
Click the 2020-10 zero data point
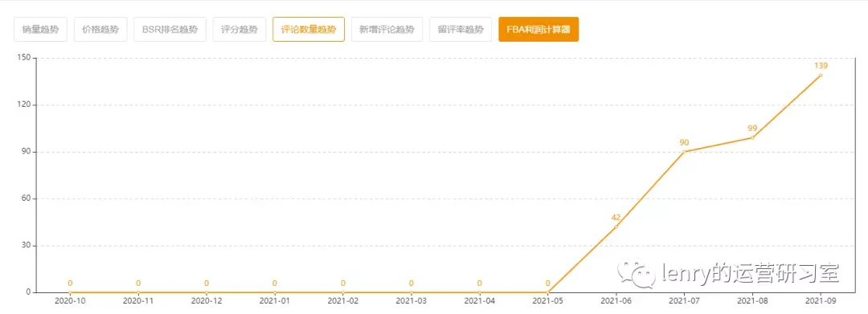point(70,292)
